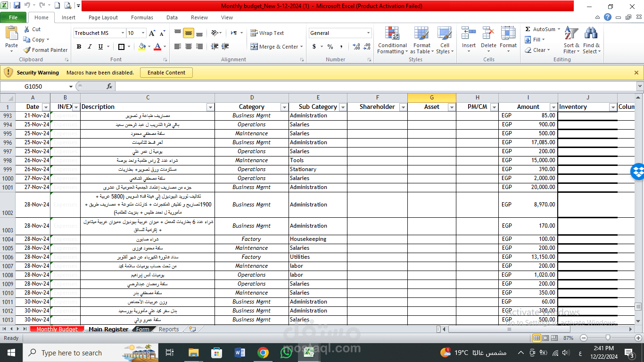Open the Insert Function fx dialog
This screenshot has height=362, width=644.
[x=109, y=86]
